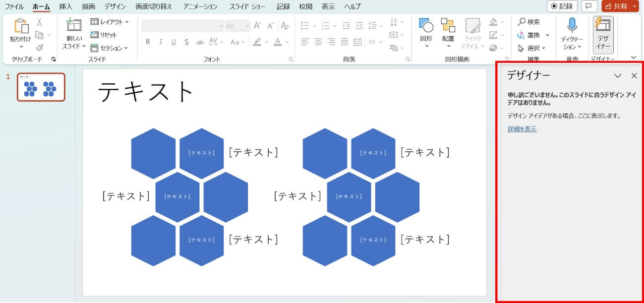Open クリップボード dialog launcher
The image size is (644, 303).
[x=54, y=59]
